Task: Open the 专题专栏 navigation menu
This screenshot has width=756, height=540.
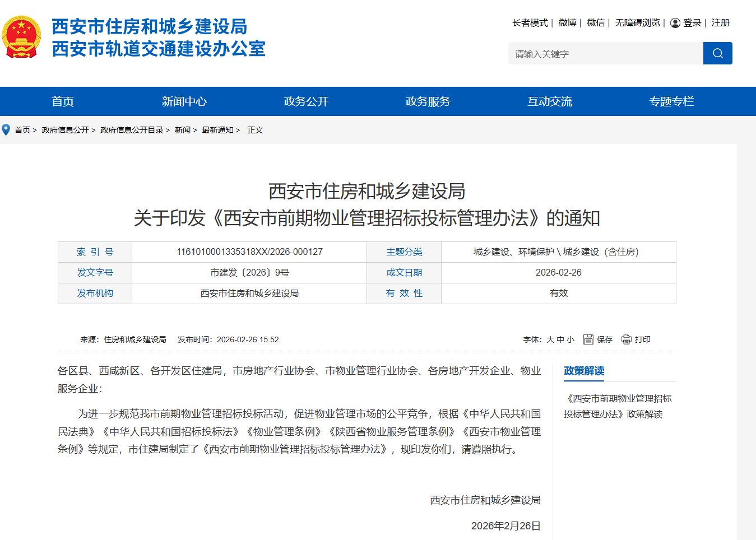Action: [x=671, y=101]
